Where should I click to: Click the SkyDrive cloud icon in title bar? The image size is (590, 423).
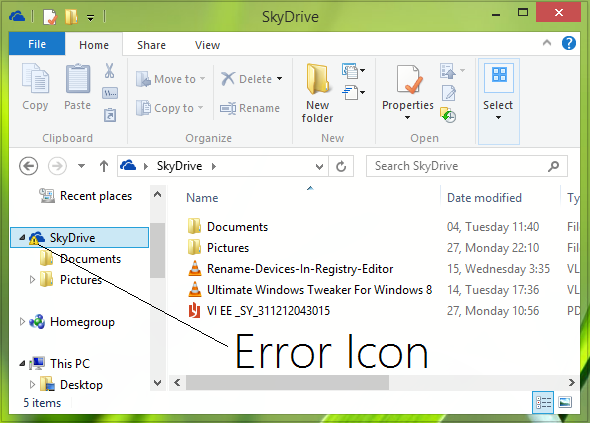point(17,16)
